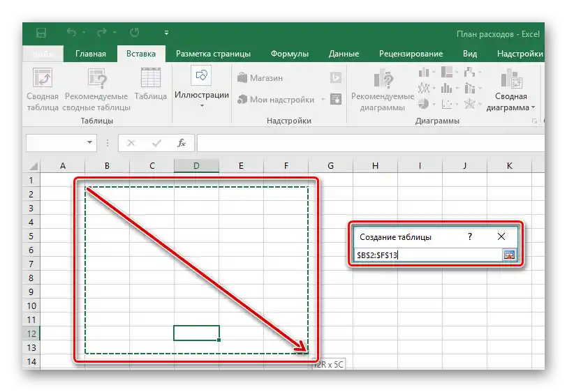Select column K header
The width and height of the screenshot is (567, 392).
[509, 166]
